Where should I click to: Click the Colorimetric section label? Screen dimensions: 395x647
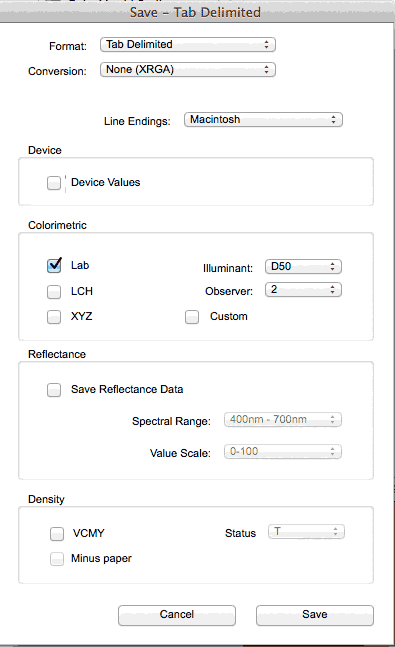click(x=57, y=225)
